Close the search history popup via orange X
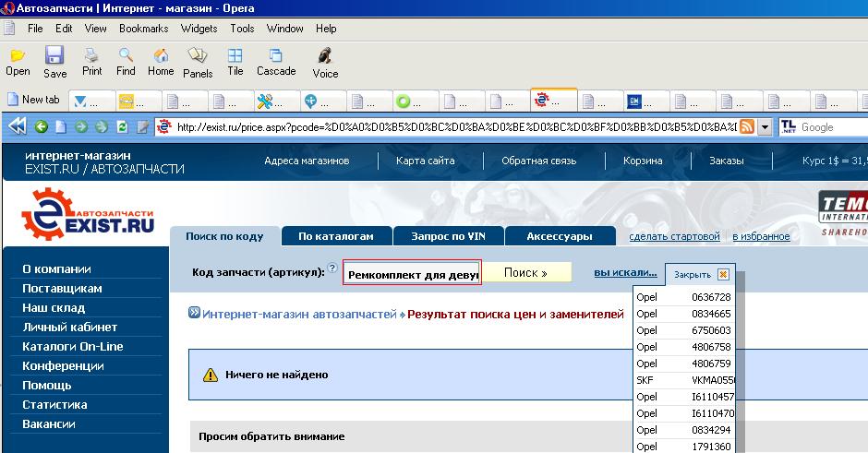The height and width of the screenshot is (453, 868). point(723,274)
